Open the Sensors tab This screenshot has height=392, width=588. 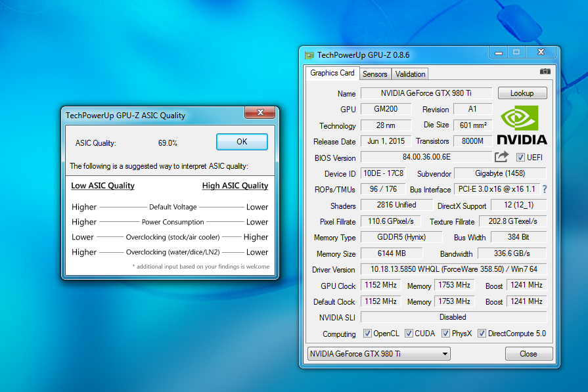[x=374, y=74]
